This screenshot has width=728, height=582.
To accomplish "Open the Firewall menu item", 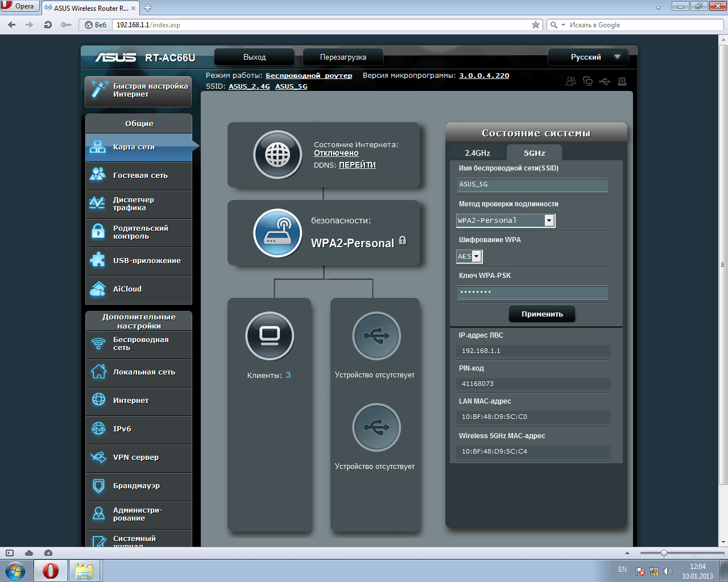I will pos(139,486).
